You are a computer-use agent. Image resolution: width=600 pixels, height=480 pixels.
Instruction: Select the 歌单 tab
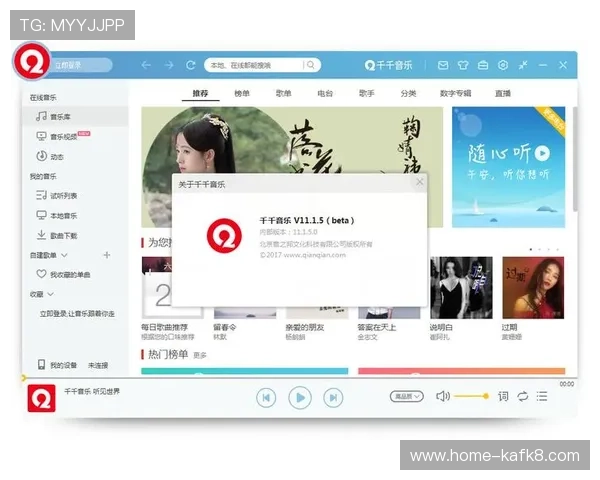(284, 93)
